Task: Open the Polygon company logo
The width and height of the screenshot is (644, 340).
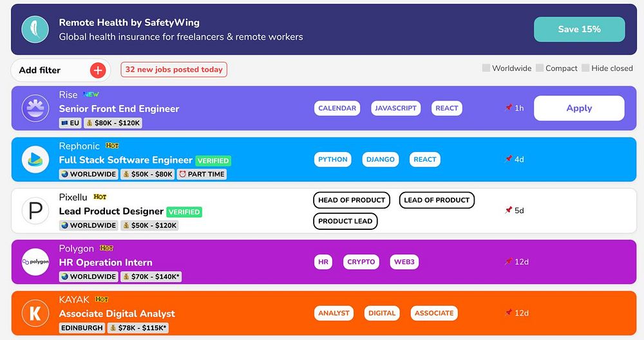Action: click(35, 262)
